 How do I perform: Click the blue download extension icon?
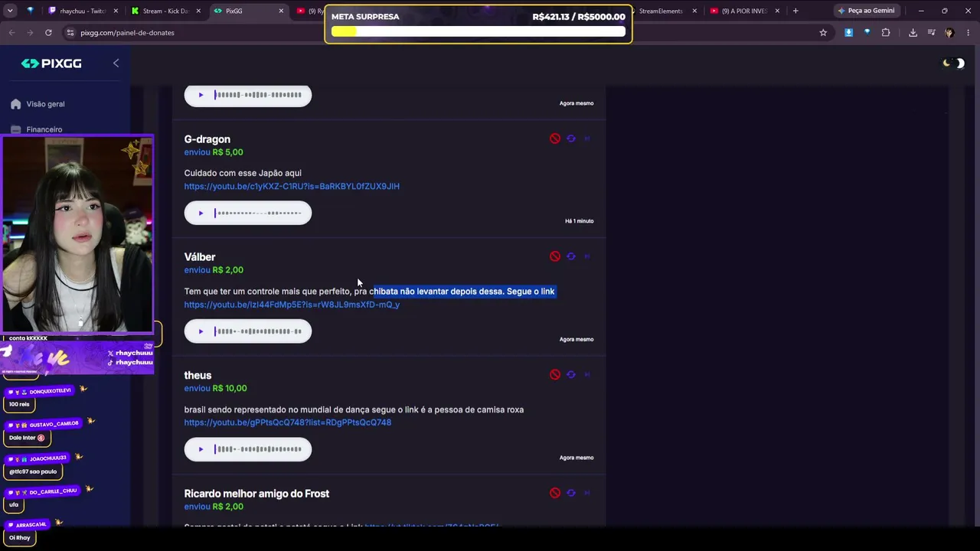tap(848, 33)
